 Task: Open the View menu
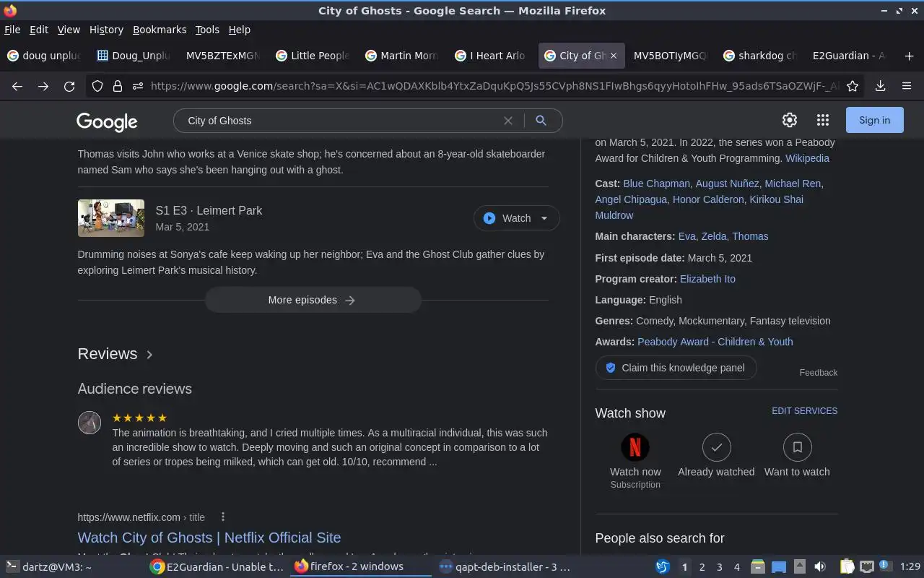(x=69, y=30)
